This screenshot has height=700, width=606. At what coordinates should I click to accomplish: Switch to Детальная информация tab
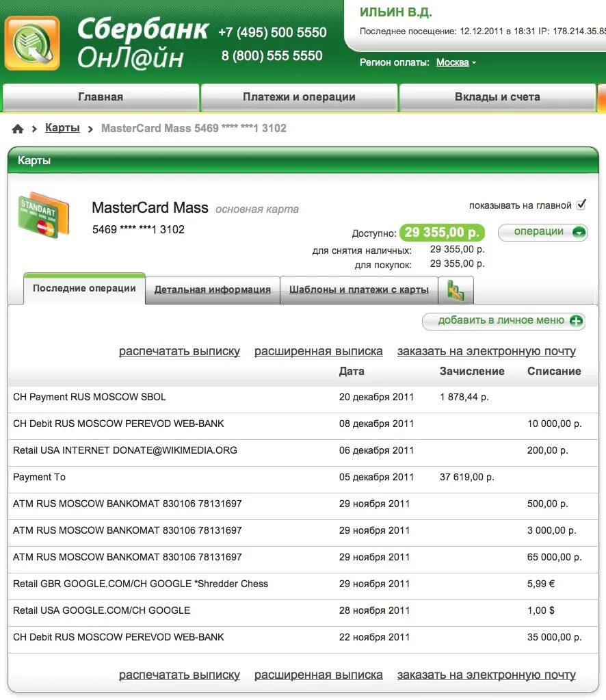click(x=213, y=289)
